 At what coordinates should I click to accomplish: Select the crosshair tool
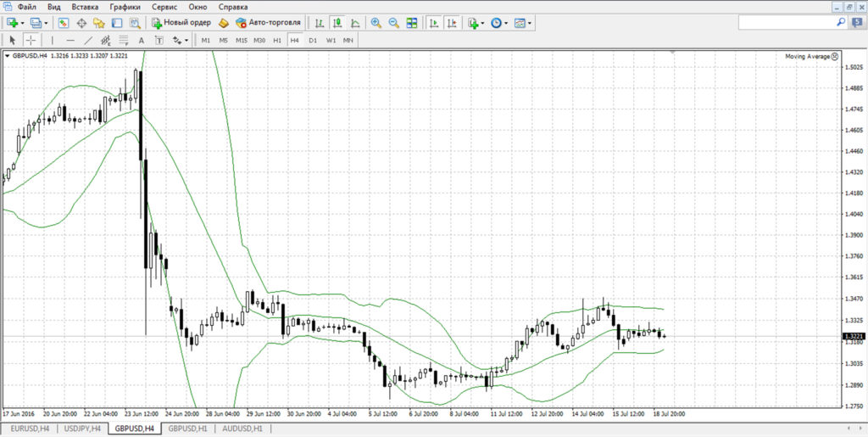[x=31, y=40]
